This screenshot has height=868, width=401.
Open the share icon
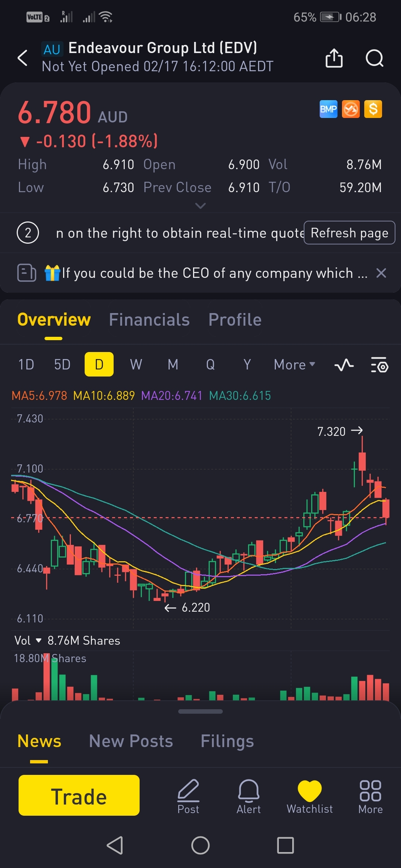(x=334, y=58)
